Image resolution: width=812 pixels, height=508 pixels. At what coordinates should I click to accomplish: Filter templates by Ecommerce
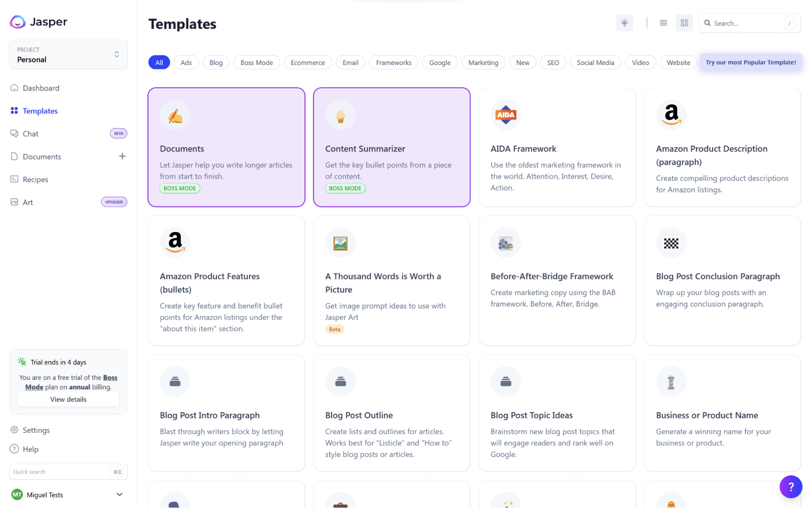307,62
